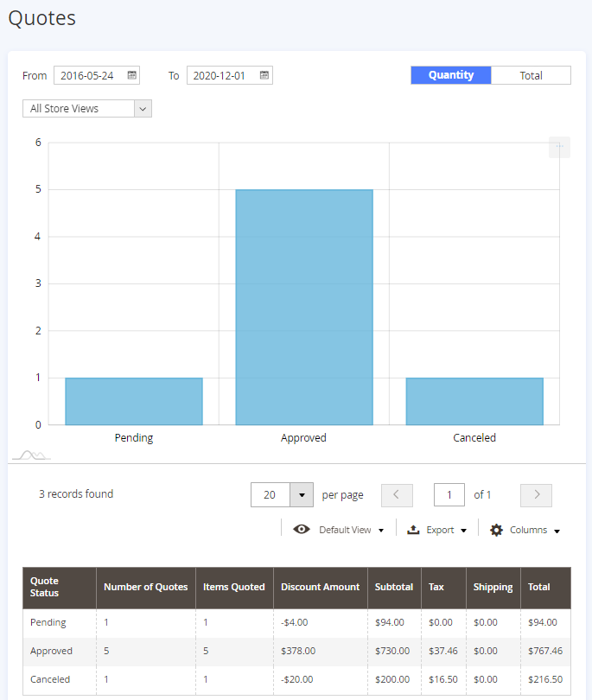The height and width of the screenshot is (700, 592).
Task: Sort by the Quote Status column header
Action: coord(59,588)
